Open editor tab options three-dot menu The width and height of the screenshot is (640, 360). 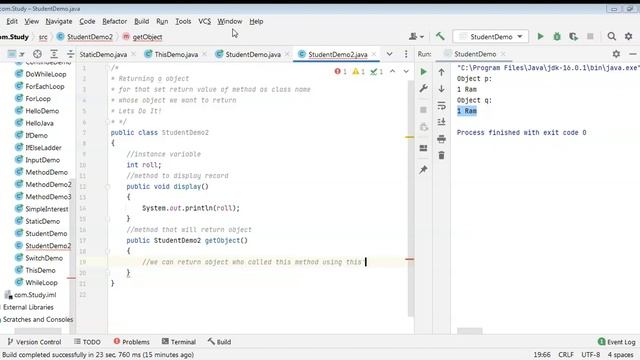[x=406, y=54]
